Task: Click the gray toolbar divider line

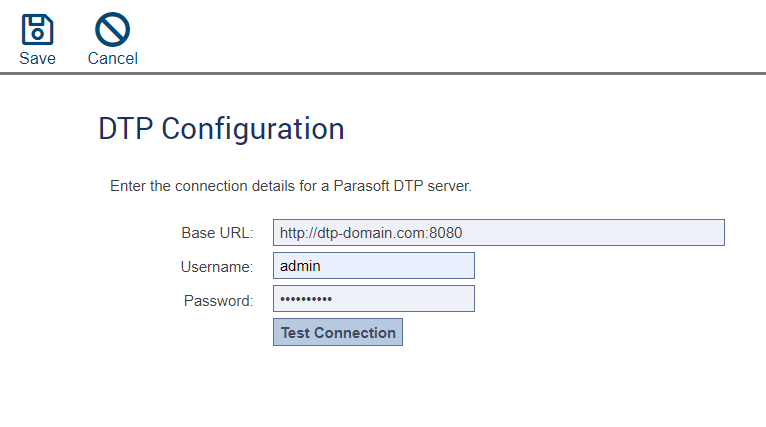Action: point(383,74)
